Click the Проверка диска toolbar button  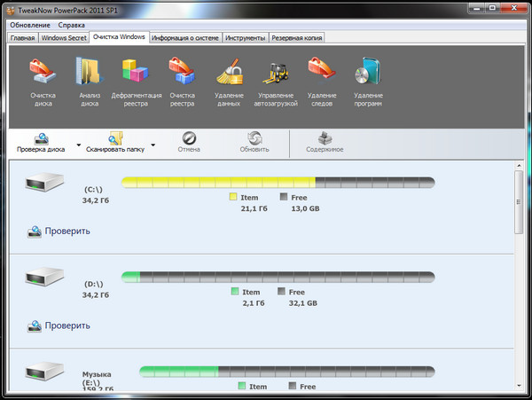point(41,143)
